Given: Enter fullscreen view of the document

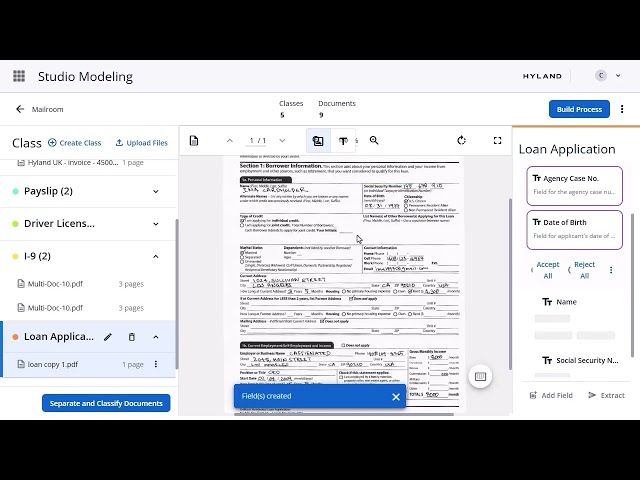Looking at the screenshot, I should point(497,140).
